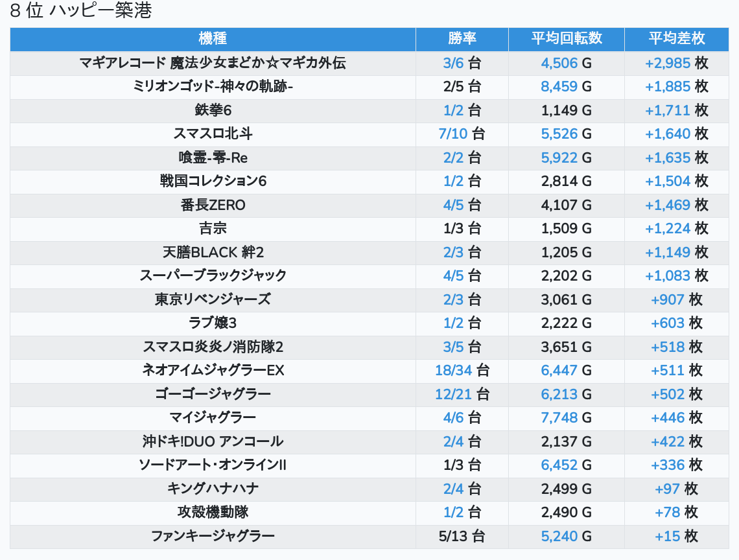Click machine name 戦国コレクション6
The height and width of the screenshot is (560, 739).
point(213,181)
